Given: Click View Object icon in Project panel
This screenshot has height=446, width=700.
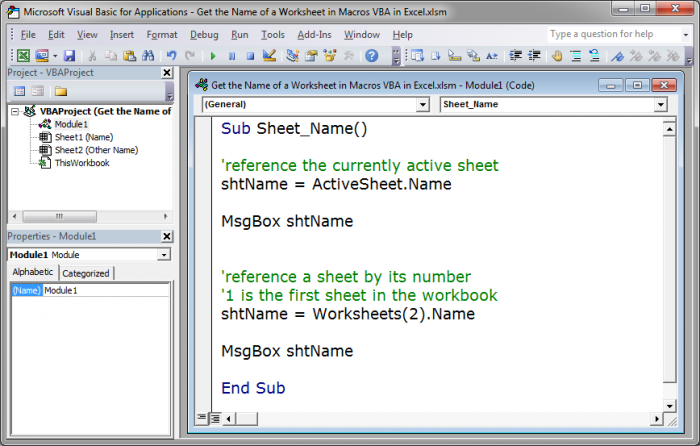Looking at the screenshot, I should coord(38,92).
